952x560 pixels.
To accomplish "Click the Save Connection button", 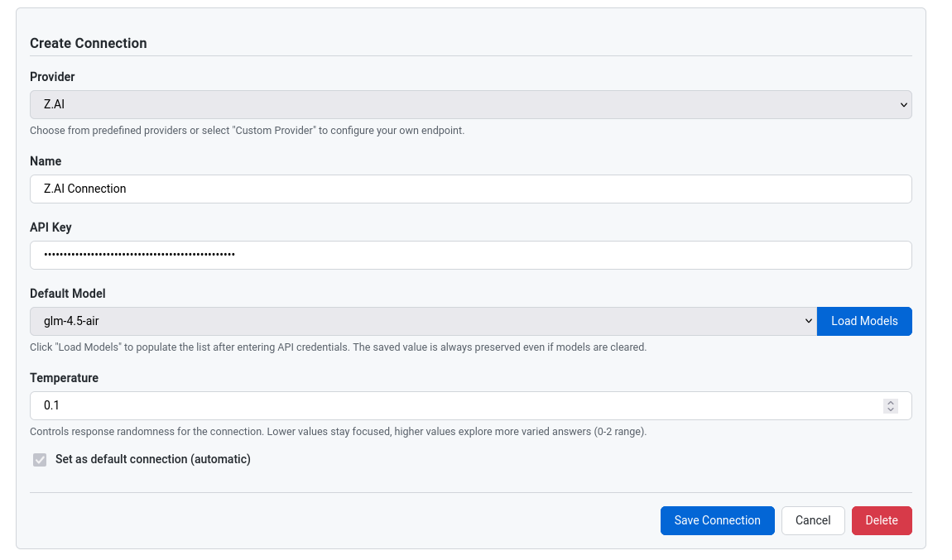I will coord(717,520).
